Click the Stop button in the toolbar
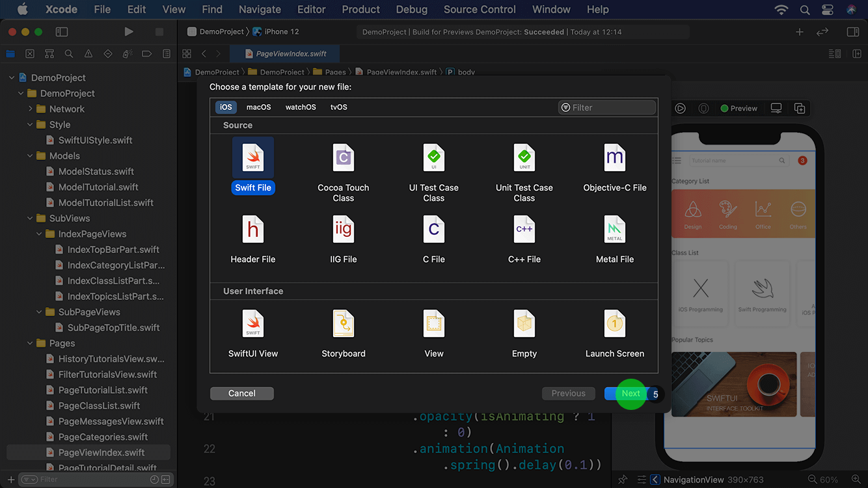This screenshot has height=488, width=868. (159, 32)
